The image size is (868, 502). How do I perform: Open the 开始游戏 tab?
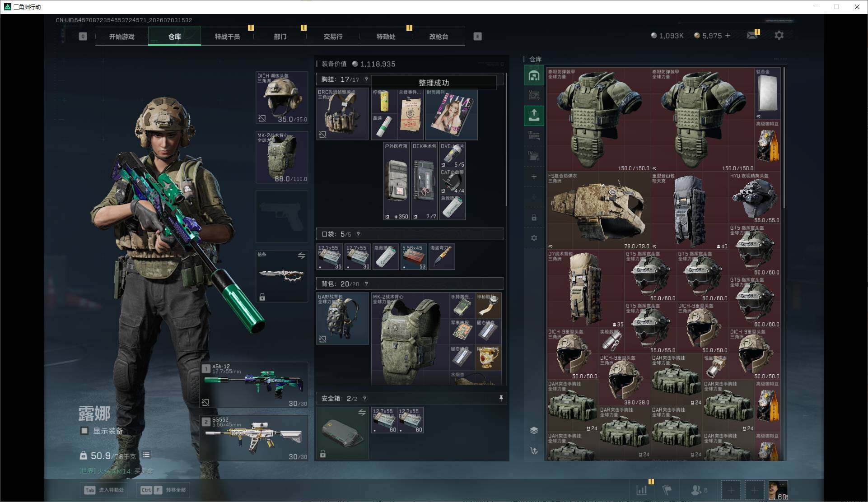[121, 37]
